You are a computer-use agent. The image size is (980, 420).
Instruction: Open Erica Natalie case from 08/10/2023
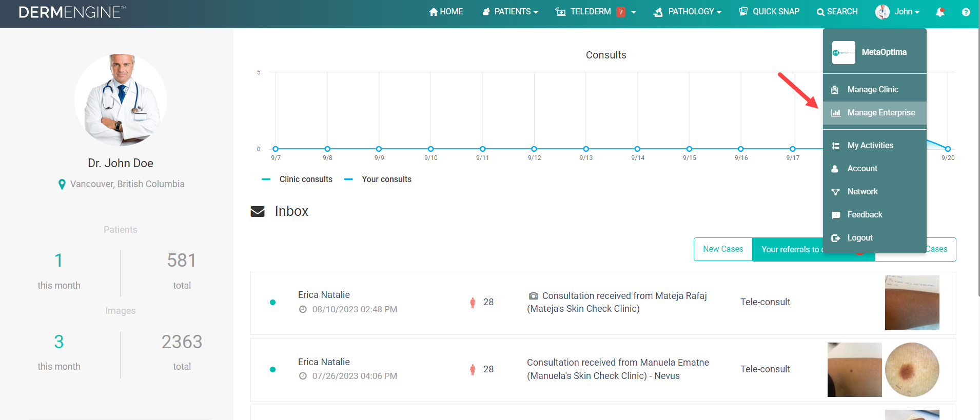point(603,303)
